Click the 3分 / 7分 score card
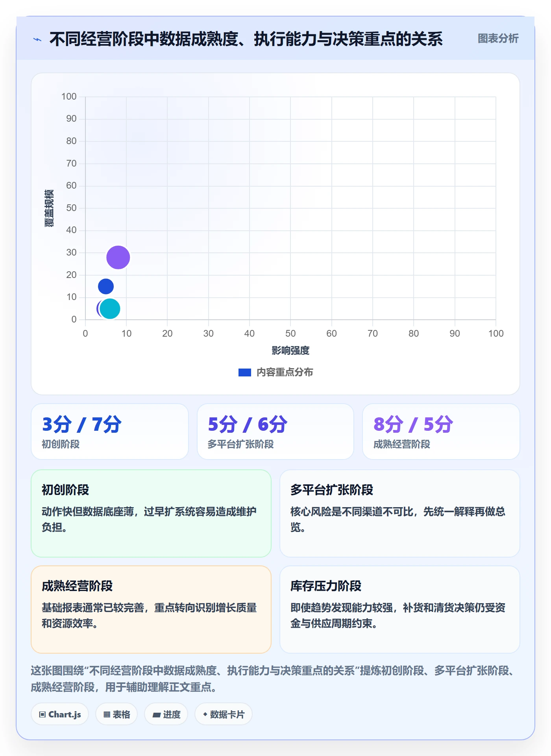 point(110,432)
